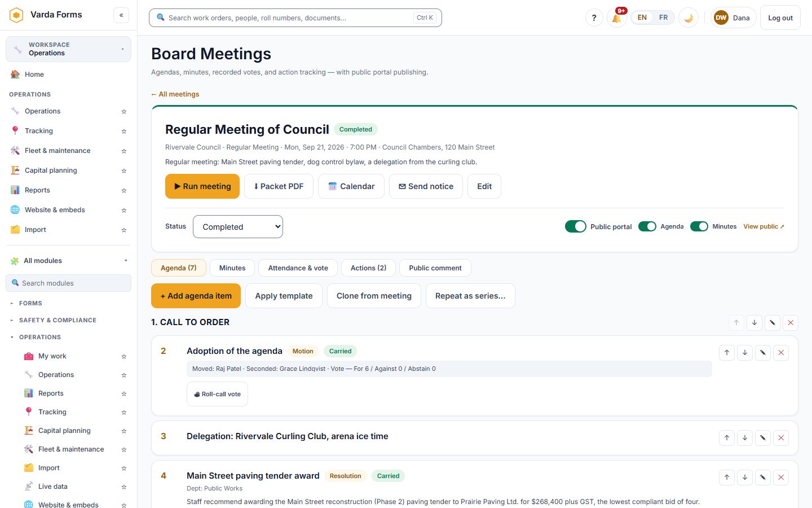Open the View public link

coord(764,226)
